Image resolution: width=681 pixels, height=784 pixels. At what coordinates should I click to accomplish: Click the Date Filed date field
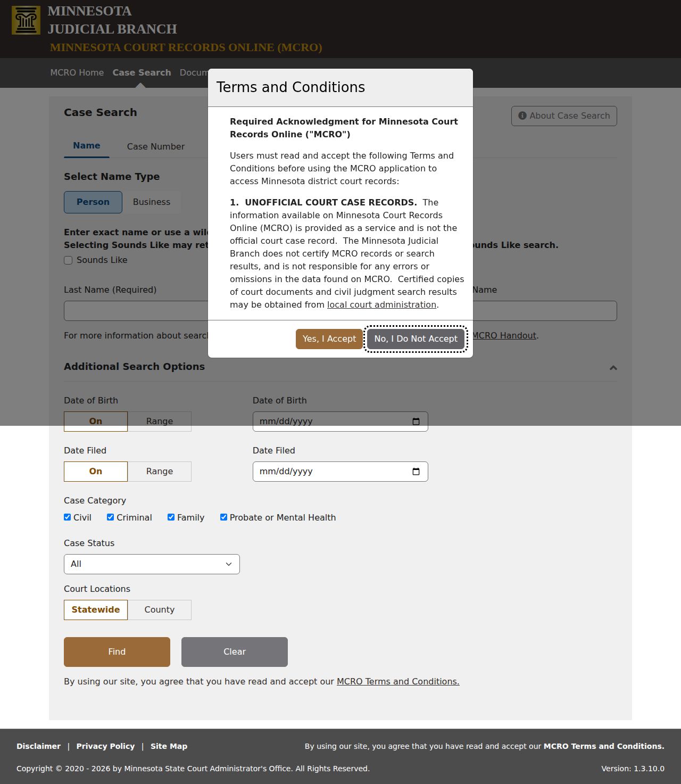(340, 472)
